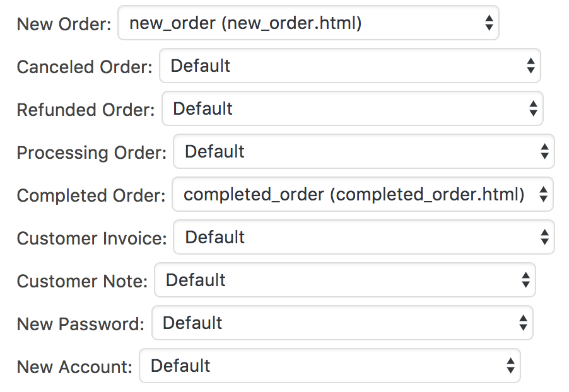Image resolution: width=569 pixels, height=392 pixels.
Task: Open the Processing Order template dropdown
Action: [x=363, y=152]
